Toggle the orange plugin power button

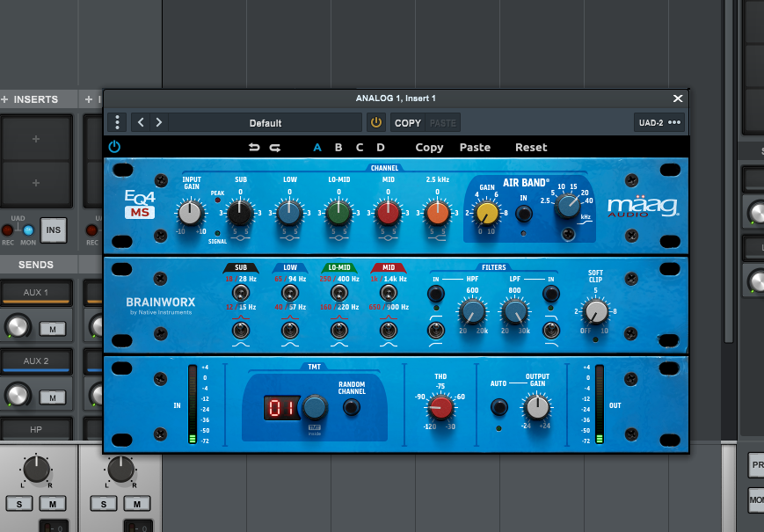tap(376, 122)
